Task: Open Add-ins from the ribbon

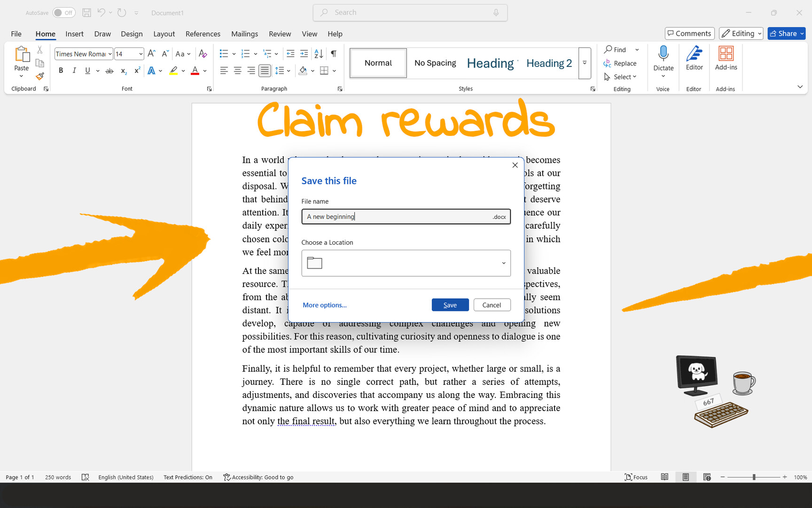Action: (726, 58)
